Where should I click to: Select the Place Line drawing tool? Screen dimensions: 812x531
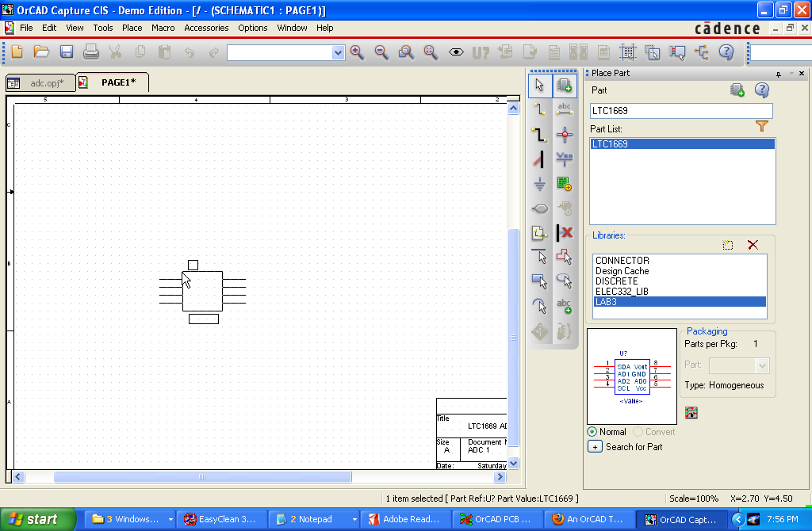tap(539, 258)
